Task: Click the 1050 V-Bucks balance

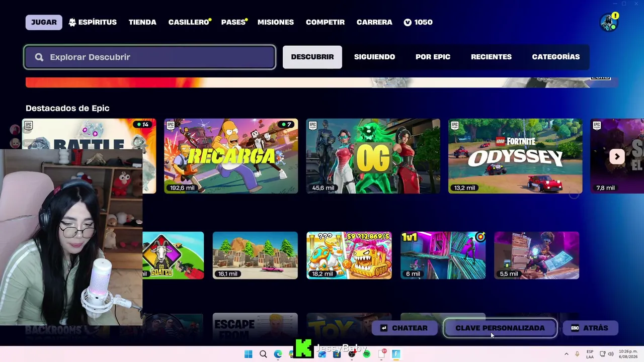Action: coord(418,22)
